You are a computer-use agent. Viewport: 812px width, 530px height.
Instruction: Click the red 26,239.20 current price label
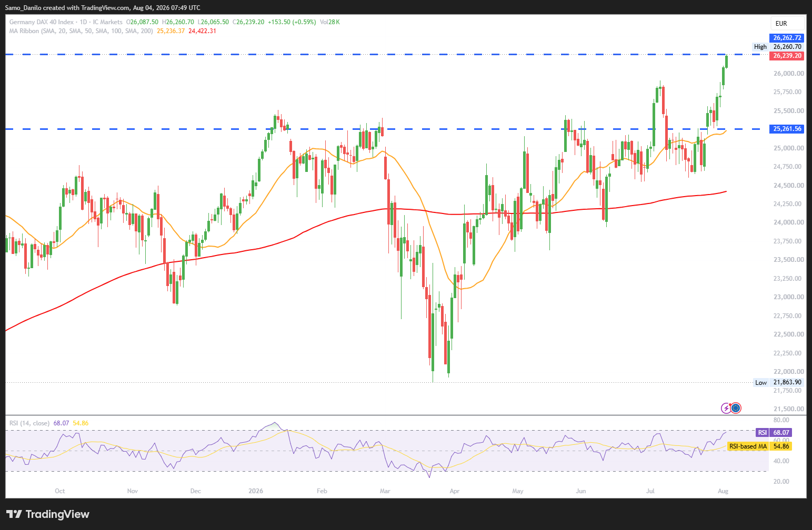[787, 56]
